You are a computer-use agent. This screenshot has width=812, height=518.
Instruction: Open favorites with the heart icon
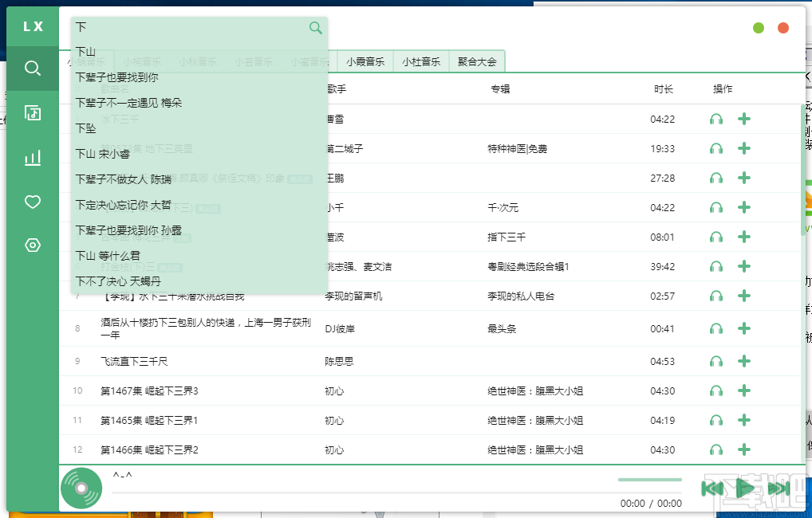coord(32,202)
